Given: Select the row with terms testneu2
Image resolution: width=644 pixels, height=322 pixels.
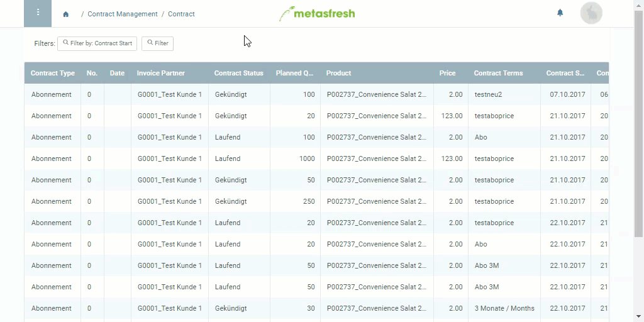Looking at the screenshot, I should click(316, 94).
